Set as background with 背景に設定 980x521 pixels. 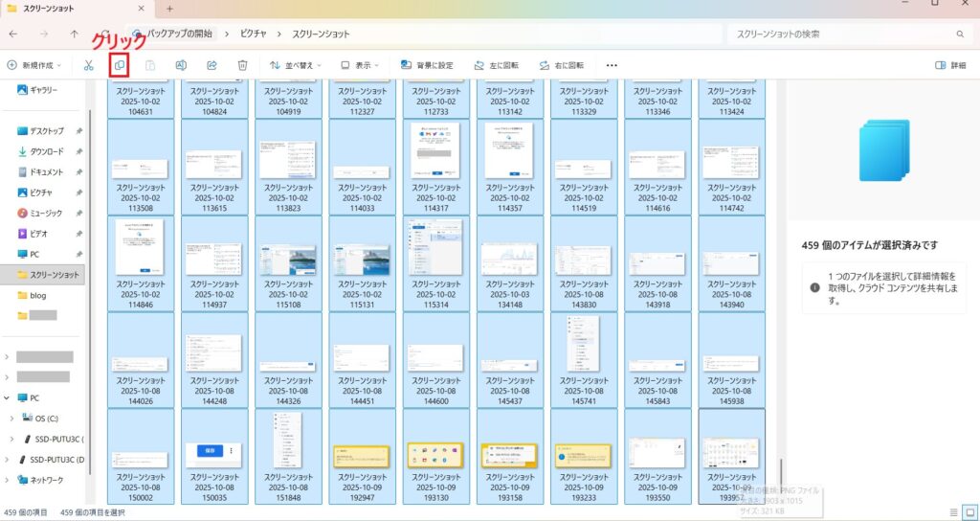[x=427, y=65]
